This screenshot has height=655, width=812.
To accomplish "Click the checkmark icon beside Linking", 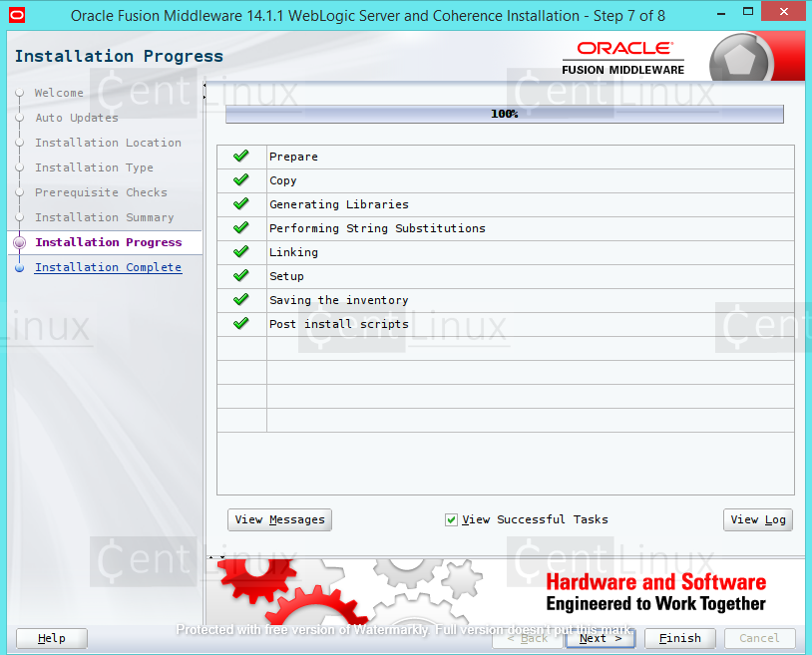I will tap(241, 251).
